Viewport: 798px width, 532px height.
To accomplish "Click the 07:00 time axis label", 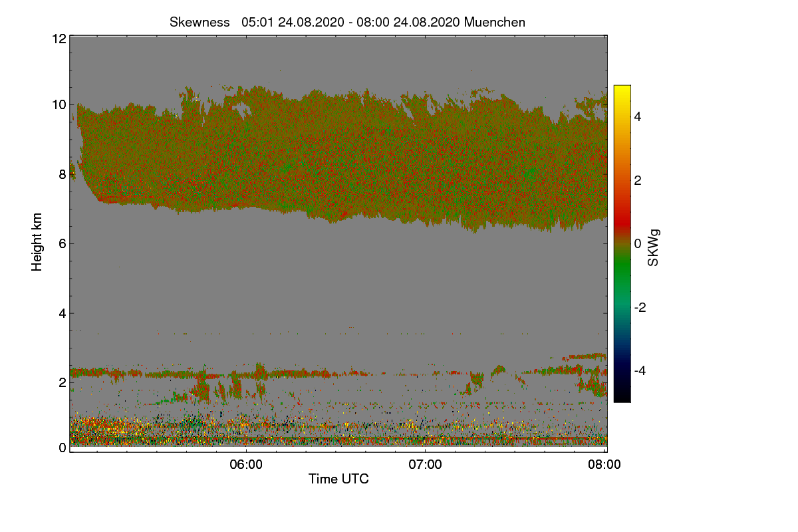I will point(425,465).
